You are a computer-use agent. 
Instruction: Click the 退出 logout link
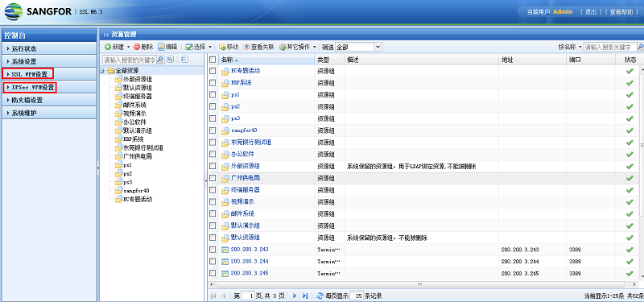point(590,12)
